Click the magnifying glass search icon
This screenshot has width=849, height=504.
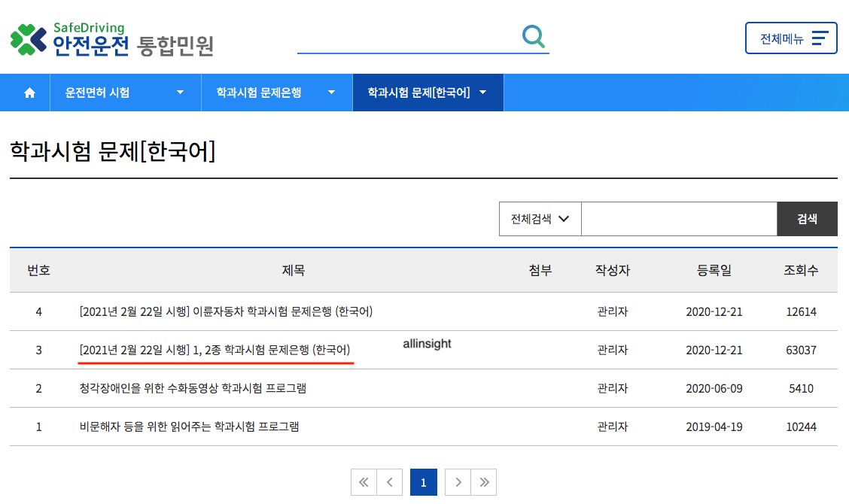pos(534,36)
